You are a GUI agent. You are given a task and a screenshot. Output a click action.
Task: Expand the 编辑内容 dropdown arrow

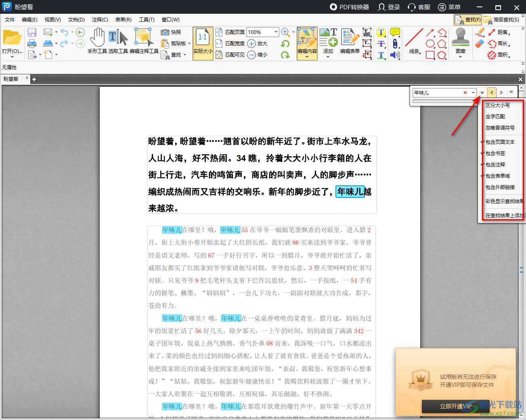[x=307, y=57]
